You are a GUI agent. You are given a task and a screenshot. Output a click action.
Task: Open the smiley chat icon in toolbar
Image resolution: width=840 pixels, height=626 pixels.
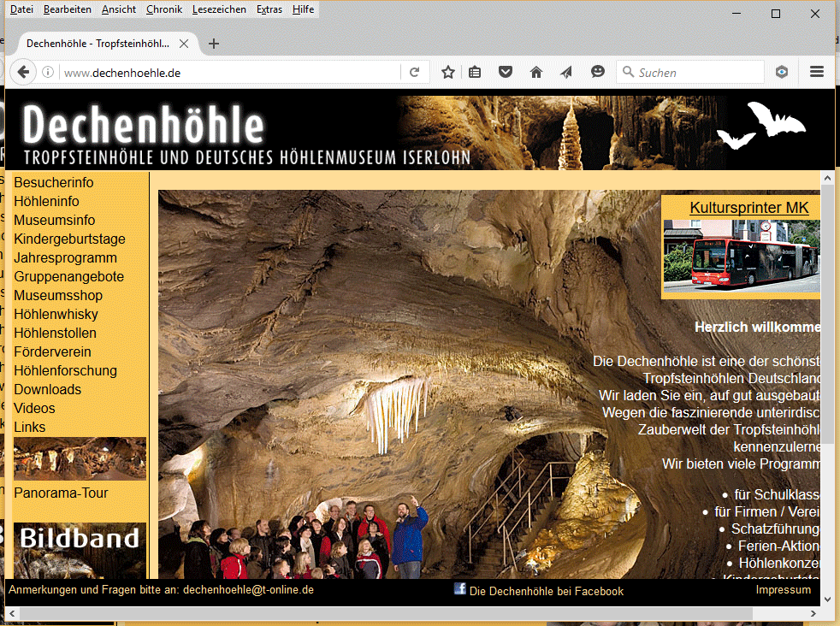(x=597, y=72)
